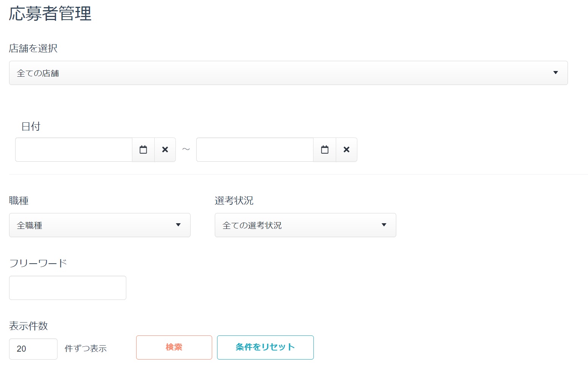Open the start date calendar picker
The width and height of the screenshot is (588, 366).
click(143, 150)
